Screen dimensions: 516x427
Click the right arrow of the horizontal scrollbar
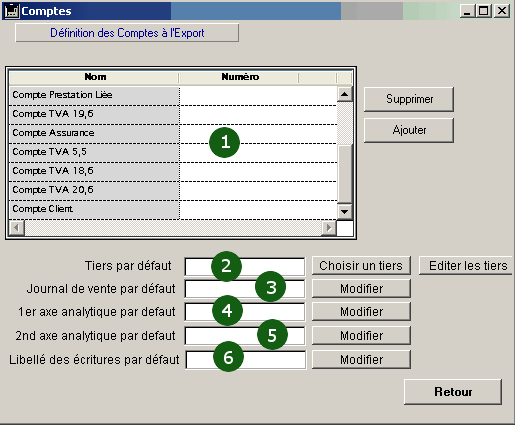pos(329,228)
